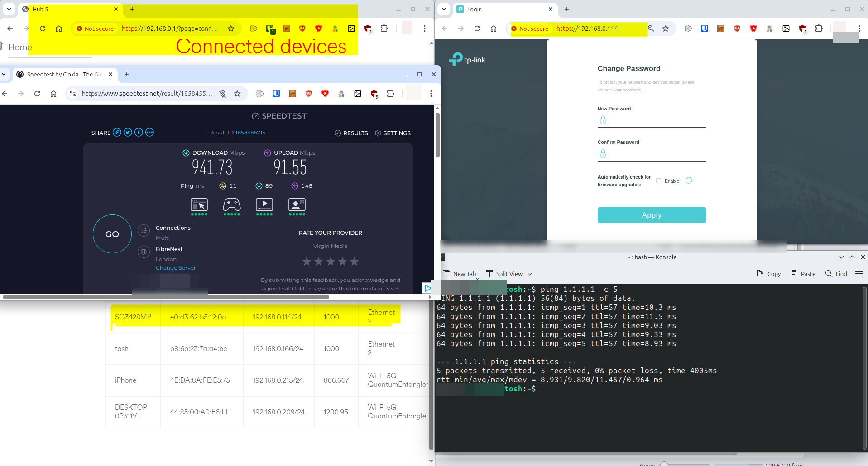This screenshot has width=868, height=466.
Task: Open a new tab in the Login window
Action: [567, 9]
